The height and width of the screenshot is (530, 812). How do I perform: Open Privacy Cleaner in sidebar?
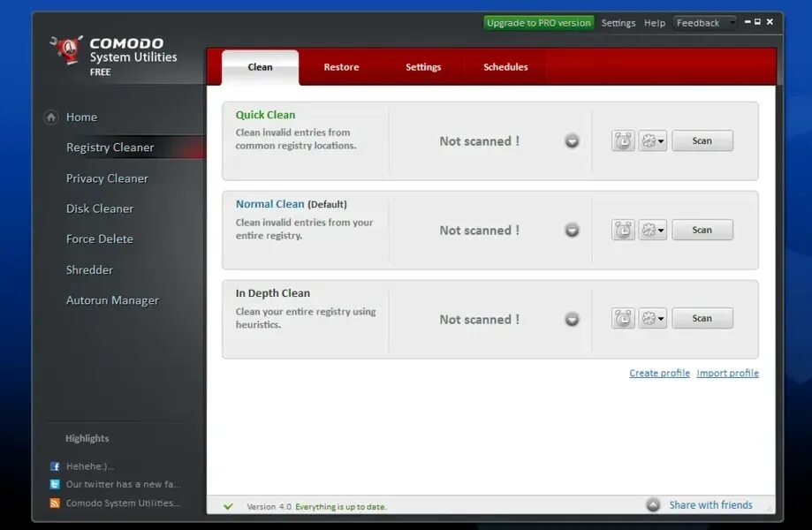click(107, 178)
